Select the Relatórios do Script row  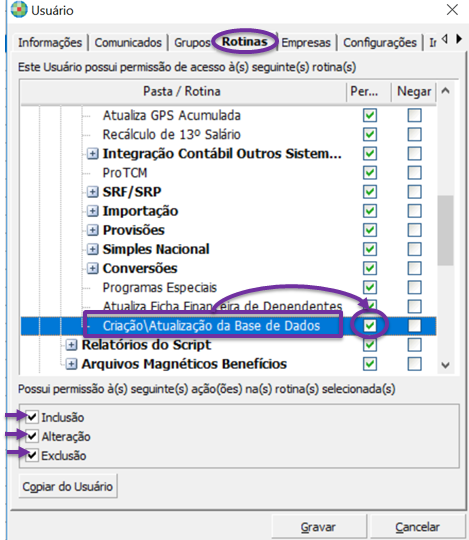(x=228, y=345)
